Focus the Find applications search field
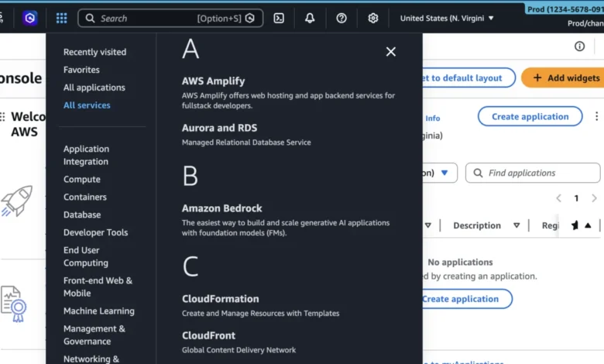Image resolution: width=604 pixels, height=364 pixels. [x=540, y=173]
